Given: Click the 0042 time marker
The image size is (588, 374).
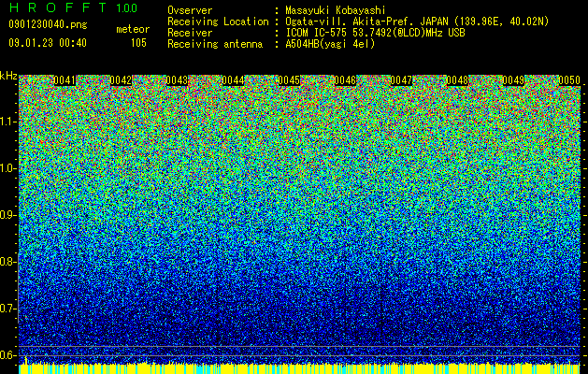Looking at the screenshot, I should (121, 80).
